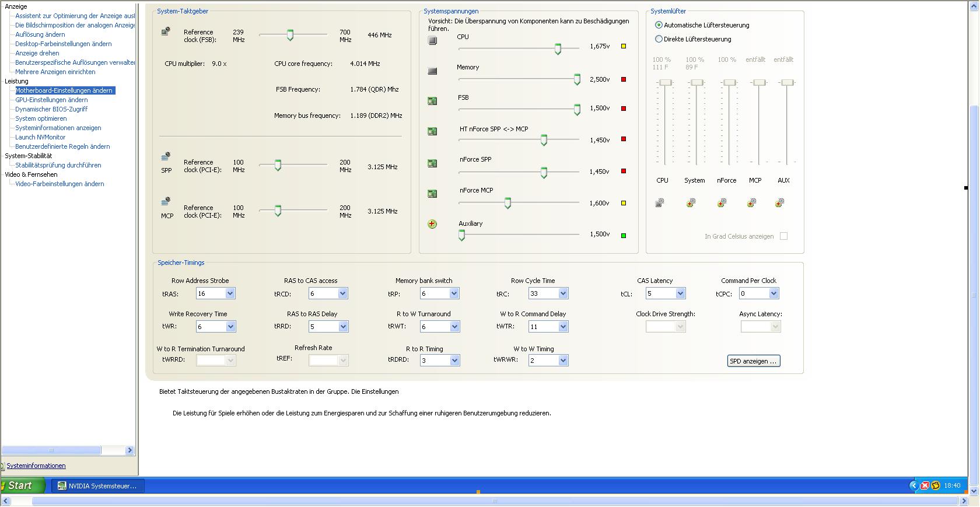Image resolution: width=980 pixels, height=507 pixels.
Task: Open Benutzerdefinierte Regeln ändern
Action: (62, 146)
